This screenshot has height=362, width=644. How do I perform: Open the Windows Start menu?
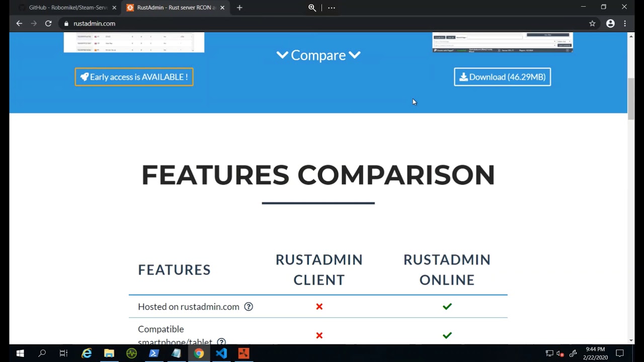click(20, 353)
